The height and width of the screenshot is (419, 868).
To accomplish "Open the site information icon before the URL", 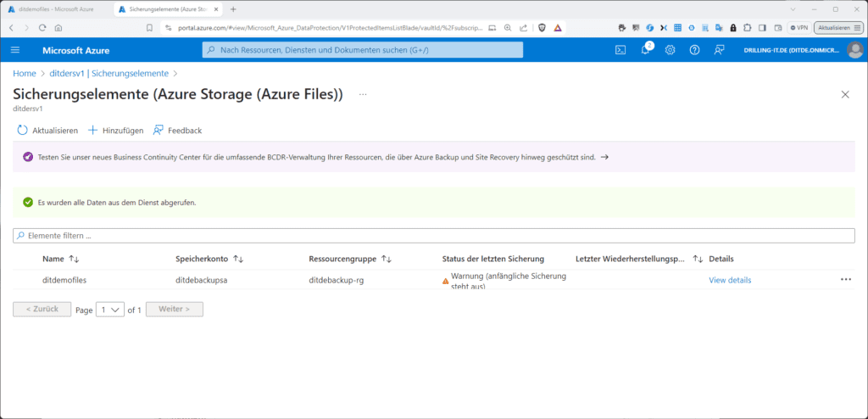I will pyautogui.click(x=170, y=27).
